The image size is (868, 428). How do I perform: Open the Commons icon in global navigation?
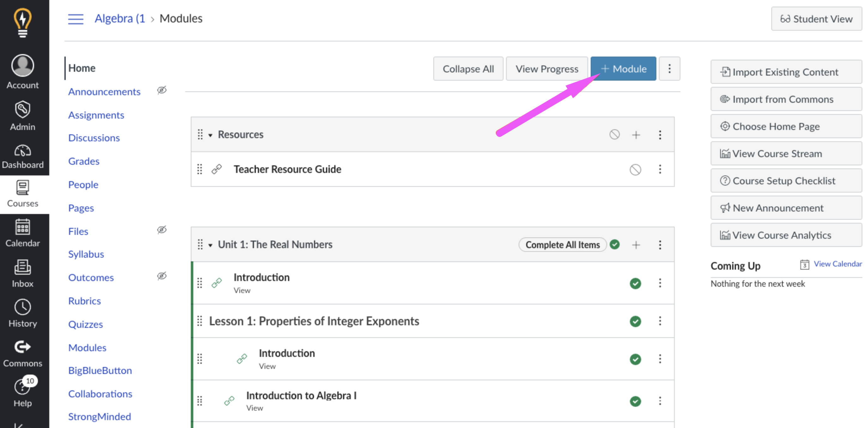point(22,353)
